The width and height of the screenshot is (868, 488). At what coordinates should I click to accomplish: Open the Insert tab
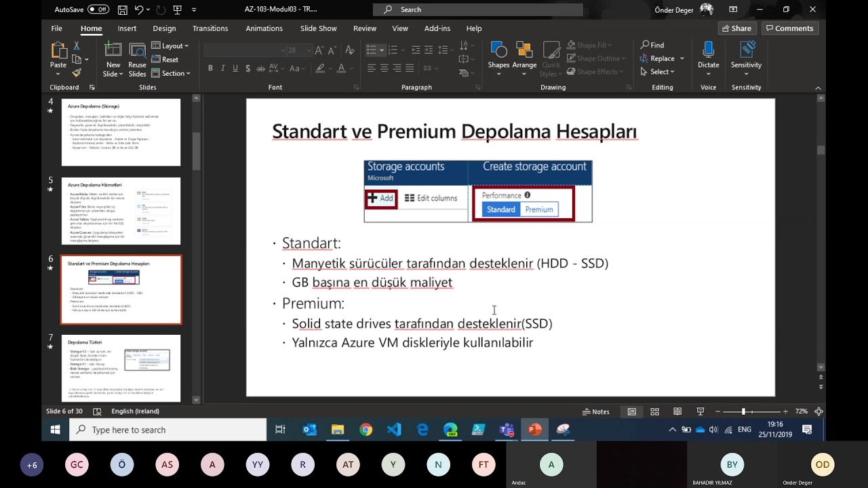pyautogui.click(x=127, y=28)
